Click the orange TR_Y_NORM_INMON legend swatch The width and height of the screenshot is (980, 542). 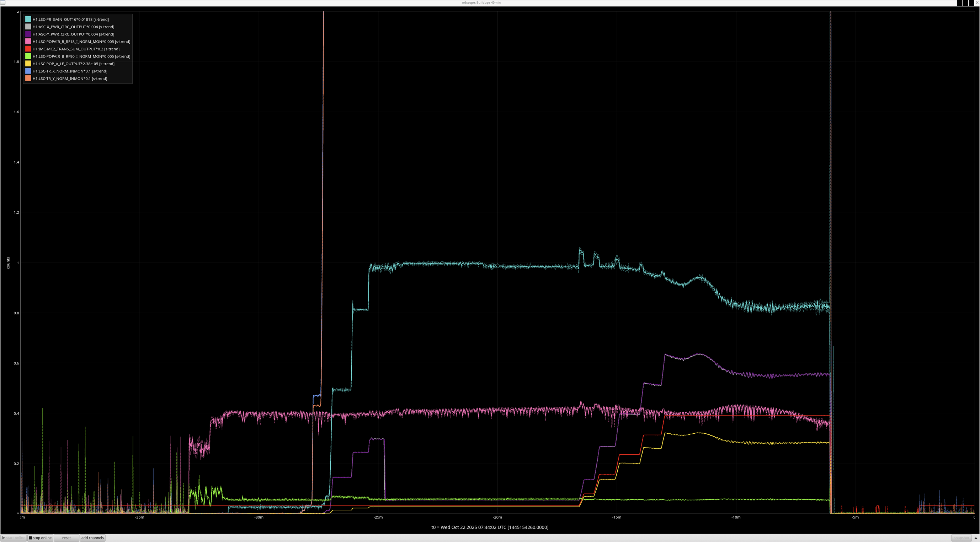pyautogui.click(x=28, y=79)
